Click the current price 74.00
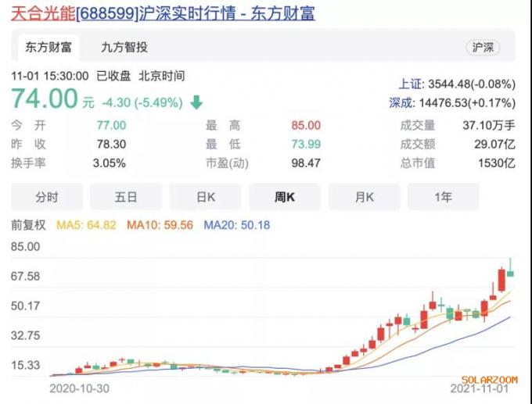 pyautogui.click(x=45, y=98)
